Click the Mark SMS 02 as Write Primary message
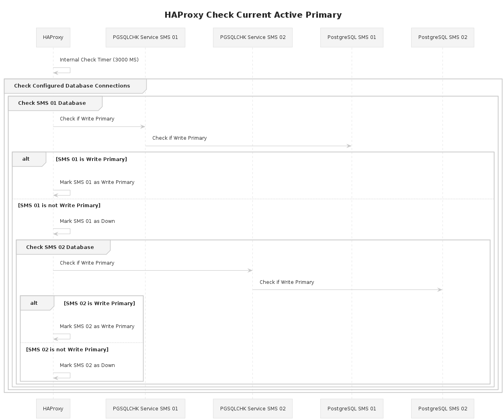This screenshot has height=420, width=504. coord(97,326)
